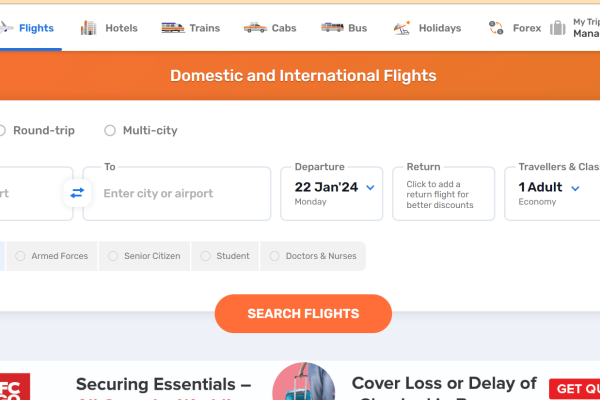The width and height of the screenshot is (600, 400).
Task: Click the Forex currency exchange icon
Action: [x=496, y=28]
